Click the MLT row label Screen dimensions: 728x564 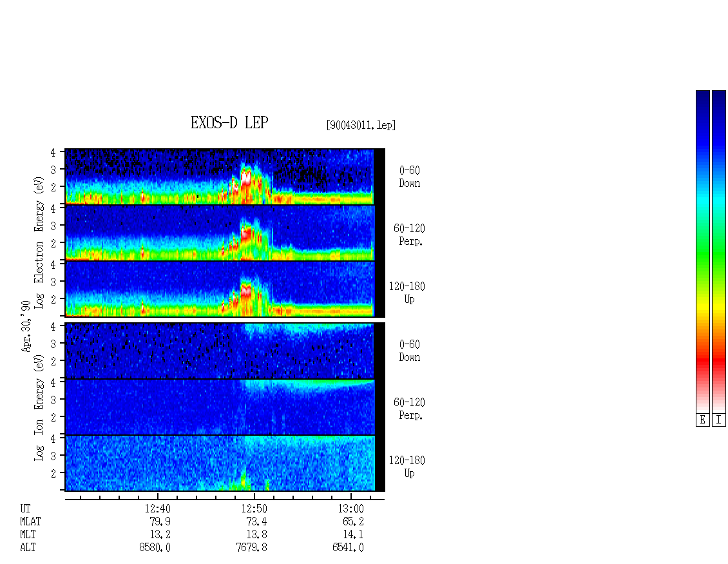click(28, 535)
